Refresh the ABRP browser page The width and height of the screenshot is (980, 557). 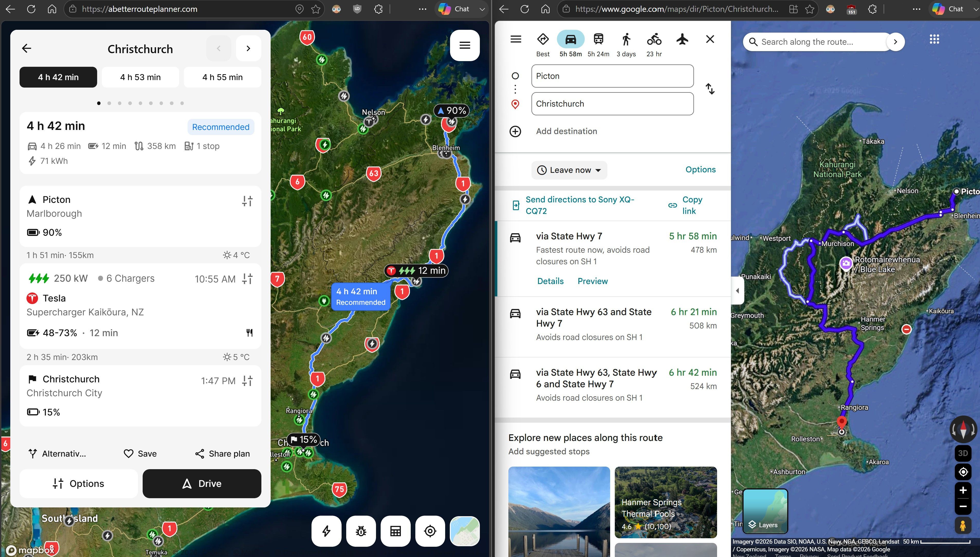click(x=31, y=9)
